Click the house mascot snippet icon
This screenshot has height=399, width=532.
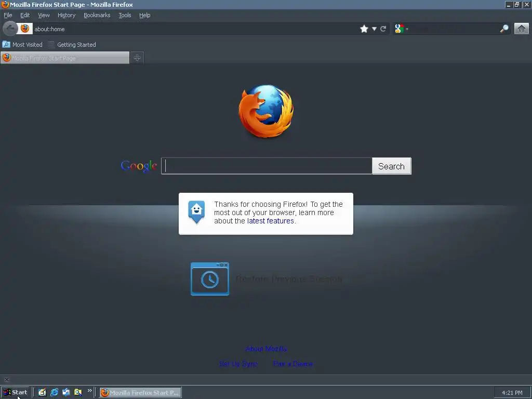coord(196,212)
